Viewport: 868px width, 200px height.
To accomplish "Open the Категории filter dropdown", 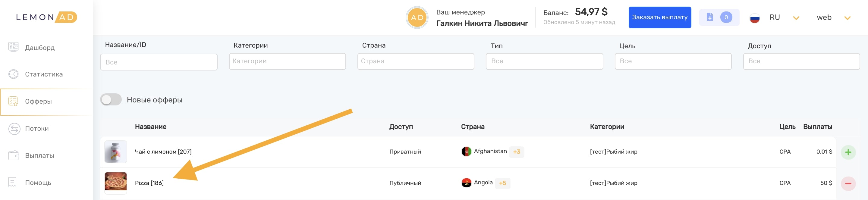I will [287, 61].
